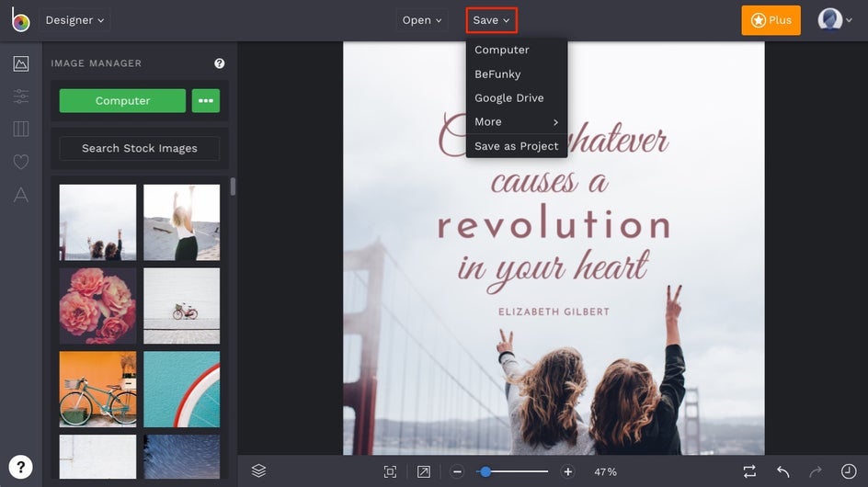Open the Image Manager sidebar icon
Screen dimensions: 868x487
20,63
